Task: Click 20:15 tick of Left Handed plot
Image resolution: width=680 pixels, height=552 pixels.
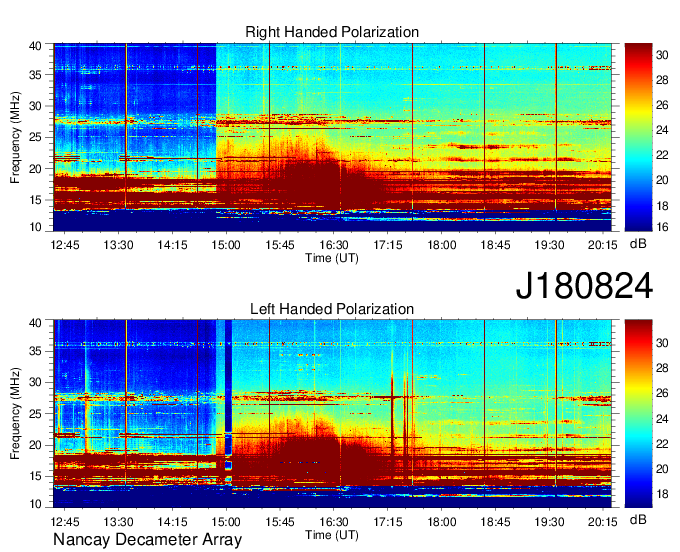Action: (603, 521)
